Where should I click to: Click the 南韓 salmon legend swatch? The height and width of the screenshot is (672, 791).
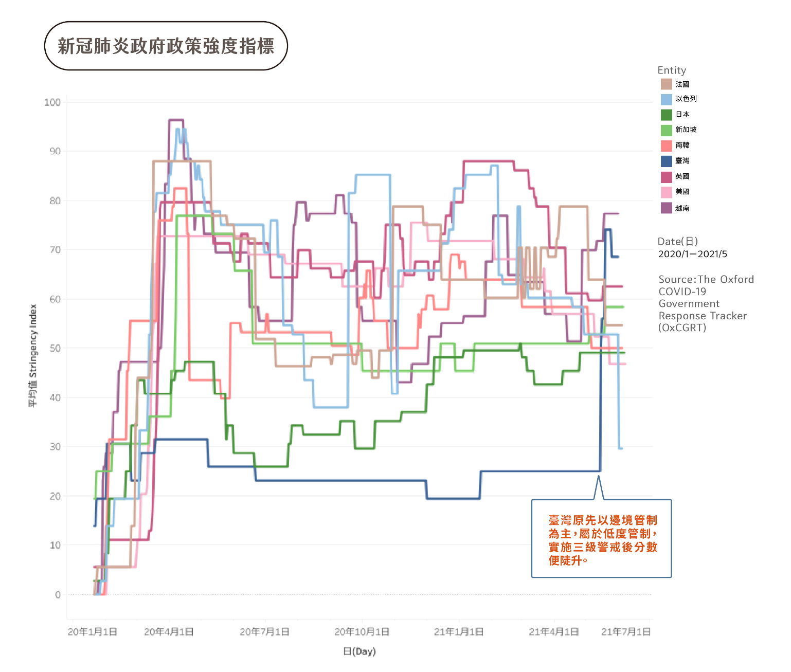coord(666,146)
